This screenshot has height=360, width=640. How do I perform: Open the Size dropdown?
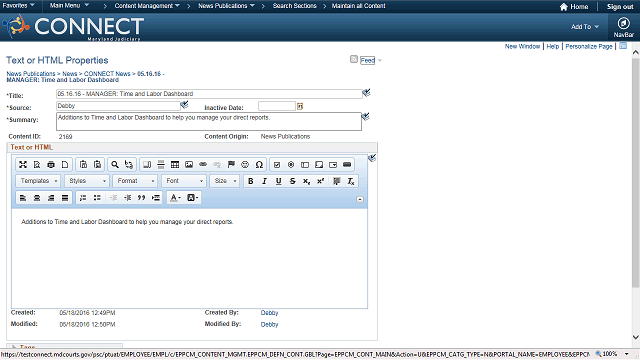pyautogui.click(x=224, y=181)
